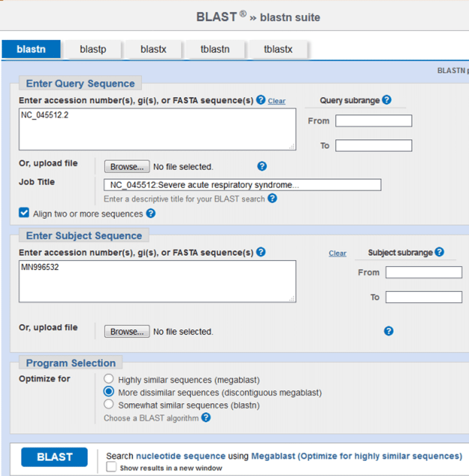Image resolution: width=469 pixels, height=476 pixels.
Task: Click the Job Title text field
Action: point(243,185)
